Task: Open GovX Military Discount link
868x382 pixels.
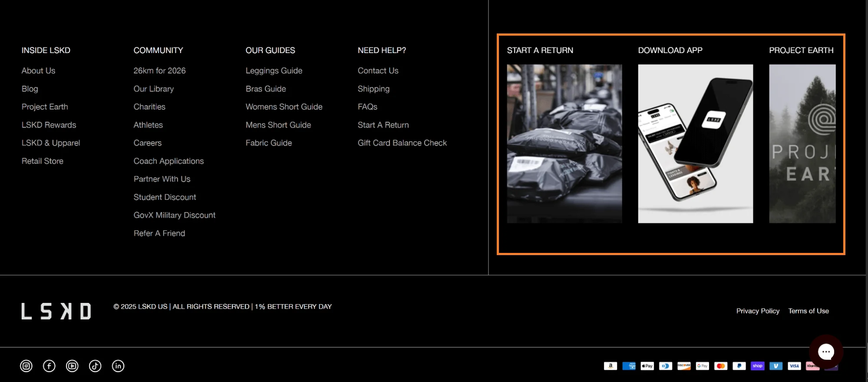Action: [175, 215]
